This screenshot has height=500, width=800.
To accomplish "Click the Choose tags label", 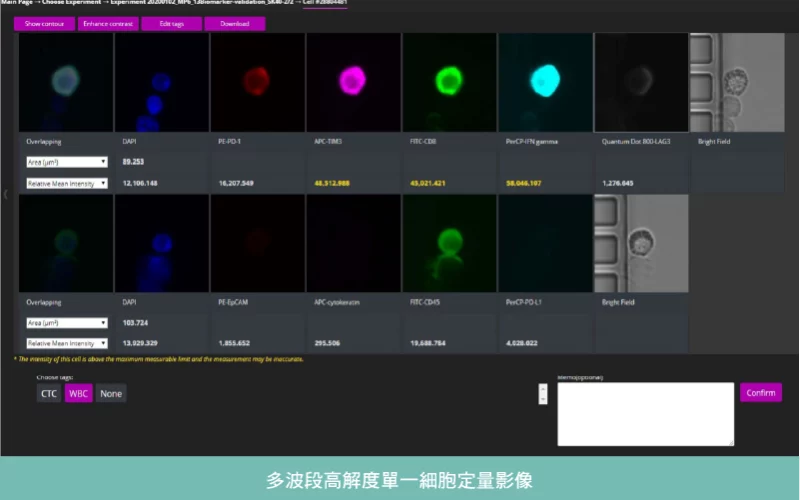I will (x=55, y=377).
